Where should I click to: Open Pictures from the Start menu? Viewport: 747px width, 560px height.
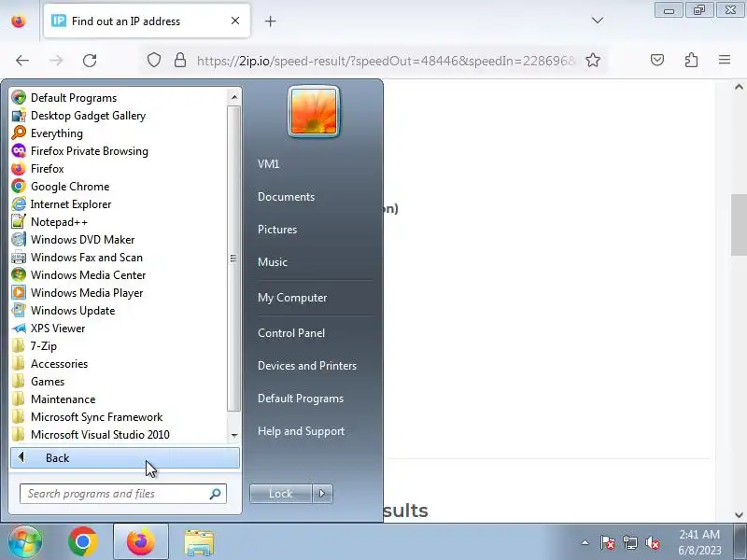pos(277,230)
